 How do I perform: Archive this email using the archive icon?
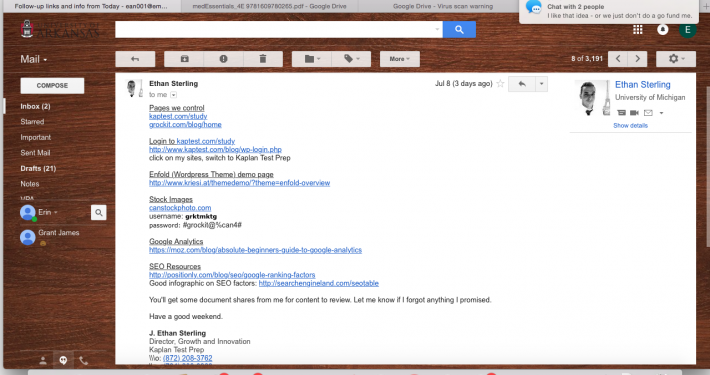tap(184, 59)
